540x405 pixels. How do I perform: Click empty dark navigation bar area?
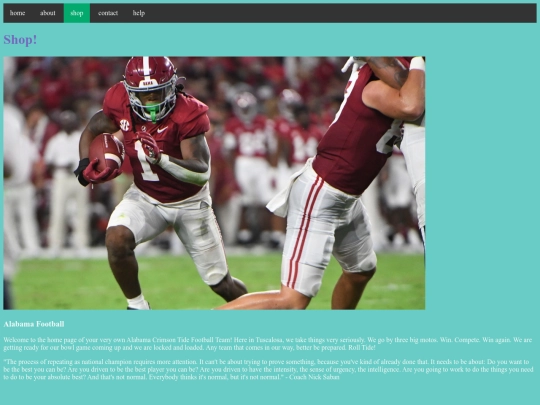[x=341, y=13]
